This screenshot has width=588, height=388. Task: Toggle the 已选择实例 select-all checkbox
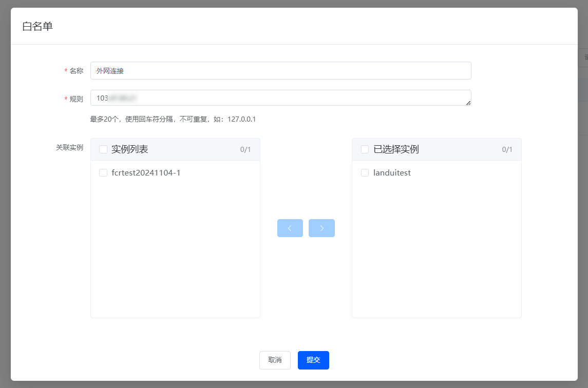coord(365,149)
